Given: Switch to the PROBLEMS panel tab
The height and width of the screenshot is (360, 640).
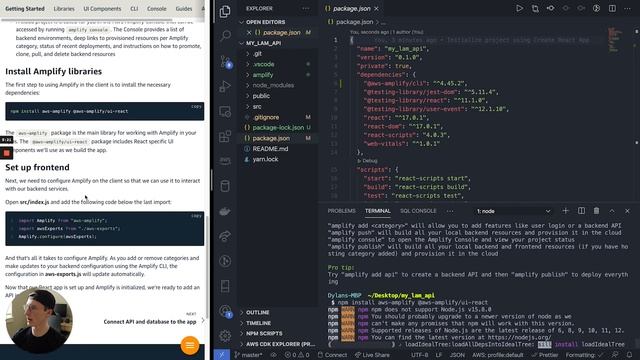Looking at the screenshot, I should (x=341, y=211).
